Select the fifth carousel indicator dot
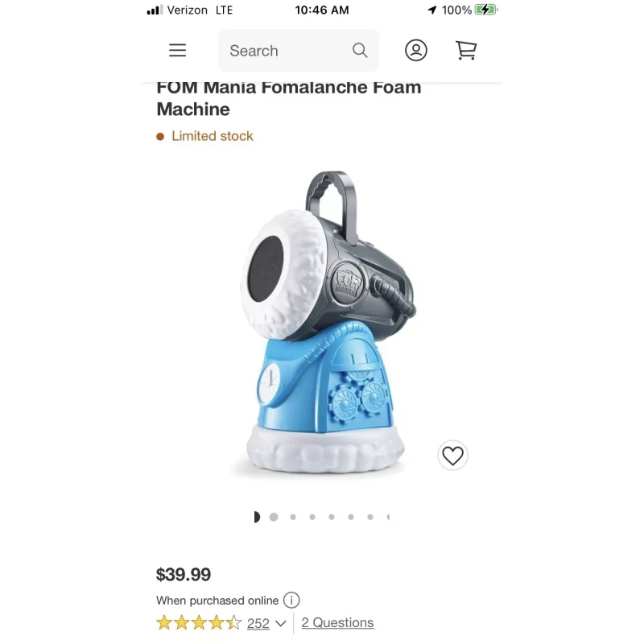Screen dimensions: 644x644 [x=332, y=517]
